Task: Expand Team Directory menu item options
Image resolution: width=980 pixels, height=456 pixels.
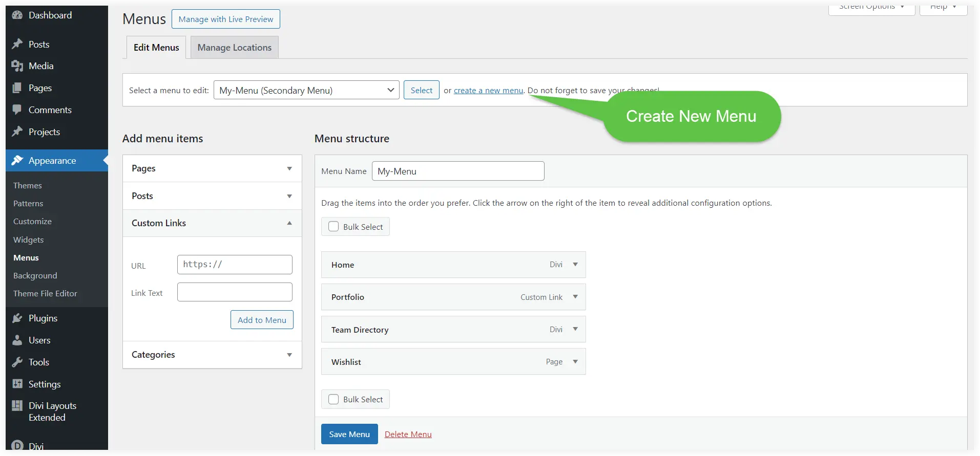Action: [575, 329]
